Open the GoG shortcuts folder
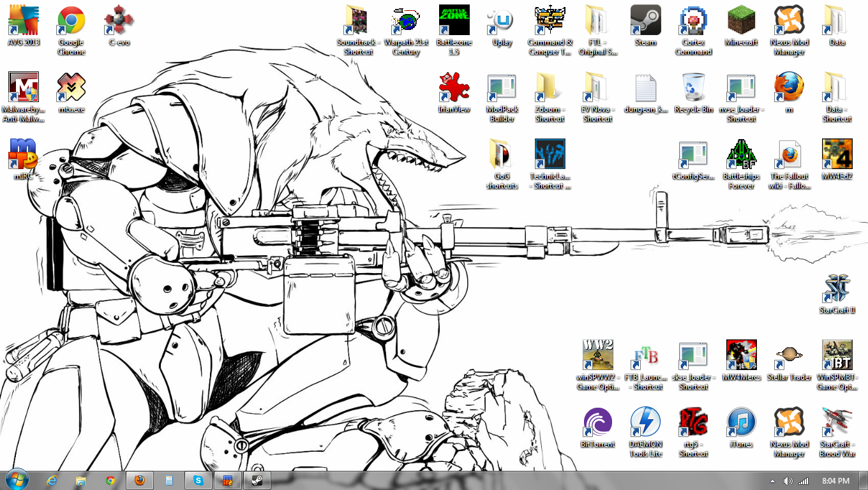 tap(502, 155)
